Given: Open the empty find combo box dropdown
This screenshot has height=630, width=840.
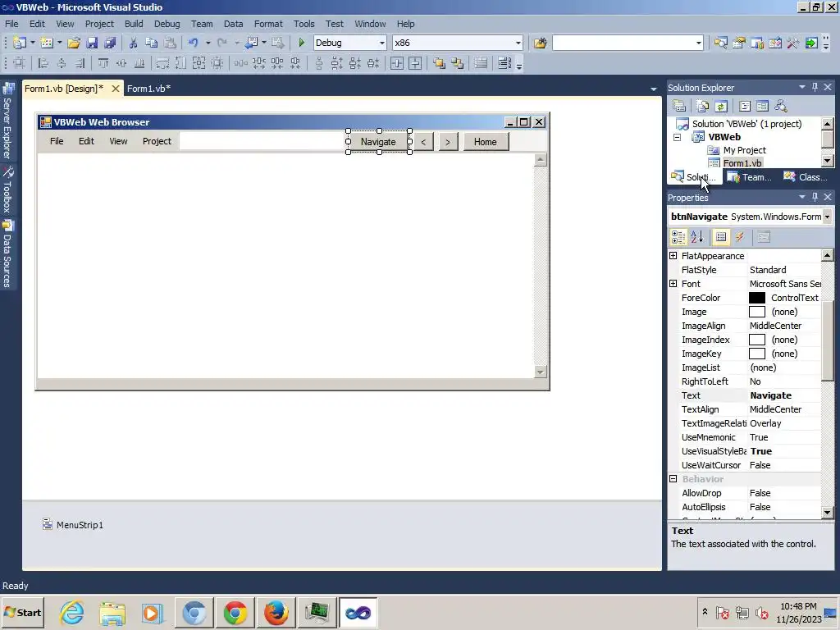Looking at the screenshot, I should click(698, 43).
